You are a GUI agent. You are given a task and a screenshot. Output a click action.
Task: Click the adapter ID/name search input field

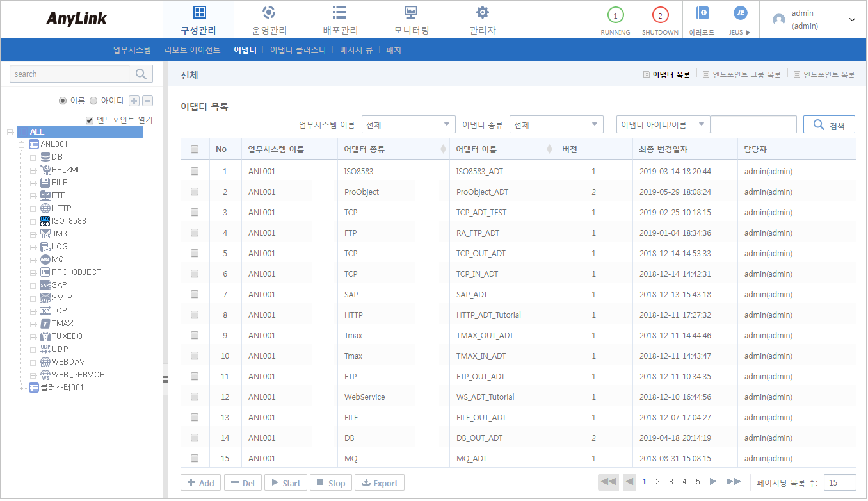[x=753, y=125]
